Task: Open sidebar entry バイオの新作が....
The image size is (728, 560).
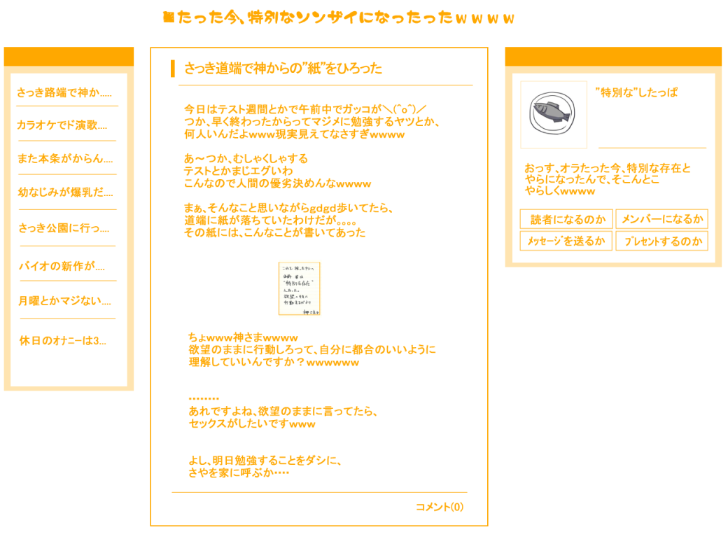Action: (62, 266)
